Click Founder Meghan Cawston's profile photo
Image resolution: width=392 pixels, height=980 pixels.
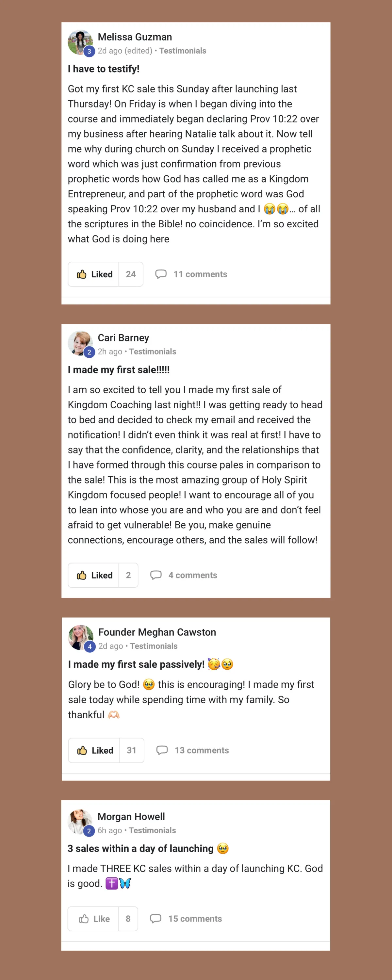(81, 637)
